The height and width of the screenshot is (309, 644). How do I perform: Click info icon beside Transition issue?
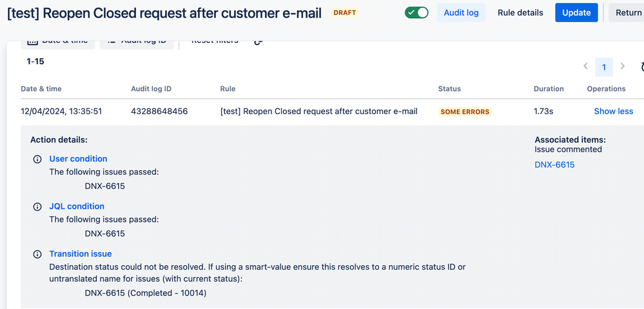(37, 254)
